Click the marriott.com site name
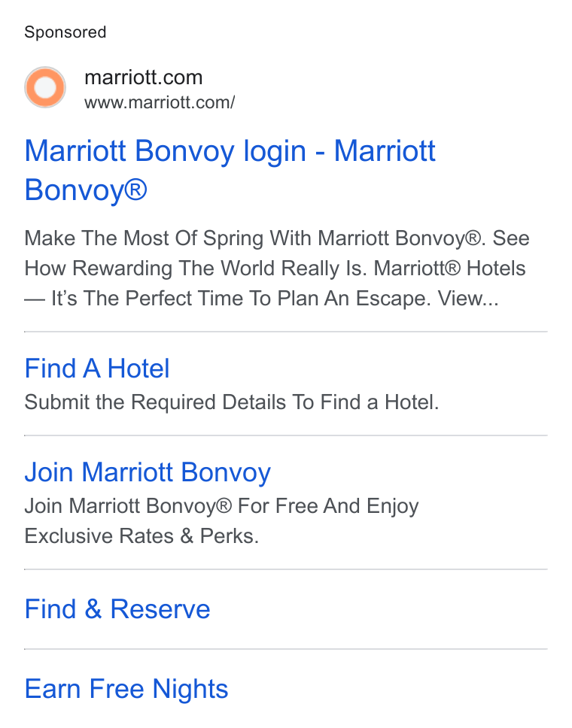 tap(144, 77)
